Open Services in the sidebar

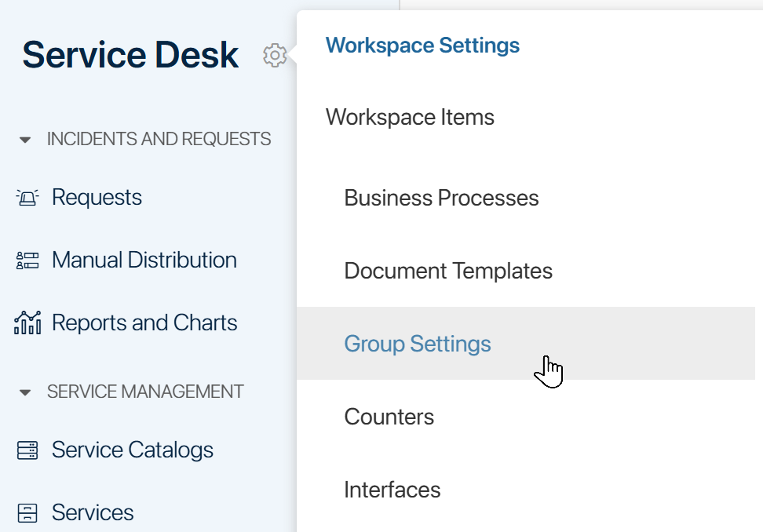point(93,512)
